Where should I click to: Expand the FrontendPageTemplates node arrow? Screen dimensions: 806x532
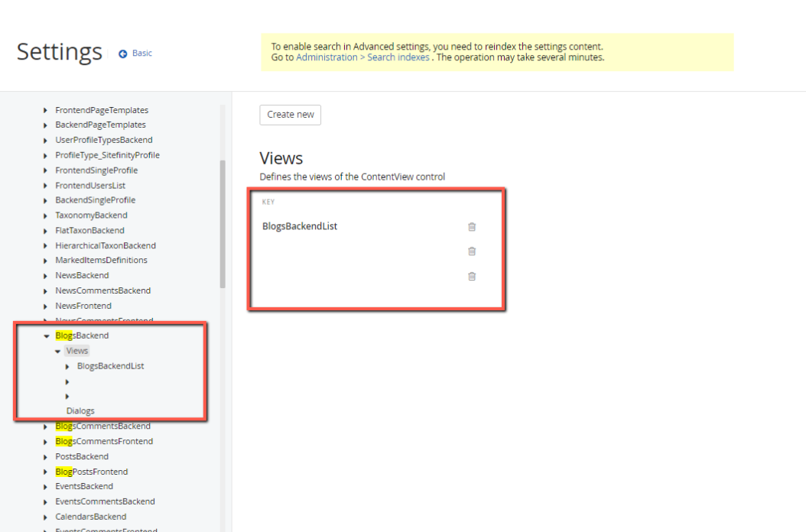(x=45, y=111)
